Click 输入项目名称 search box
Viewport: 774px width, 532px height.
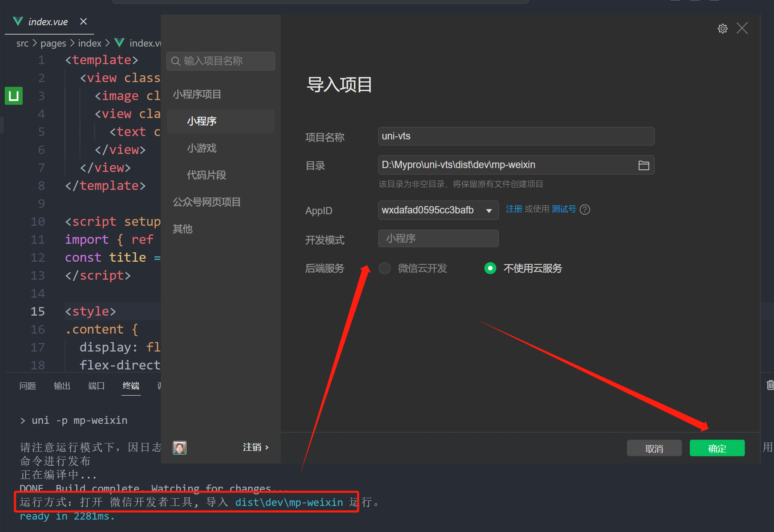(x=221, y=61)
